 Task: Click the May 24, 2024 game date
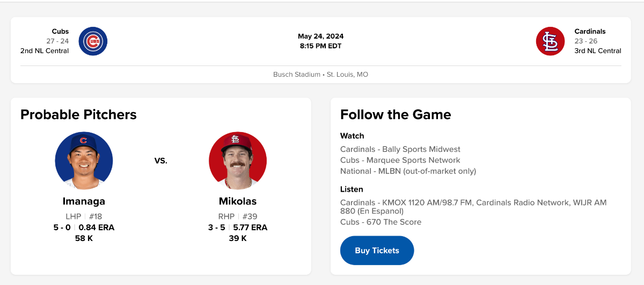tap(321, 36)
